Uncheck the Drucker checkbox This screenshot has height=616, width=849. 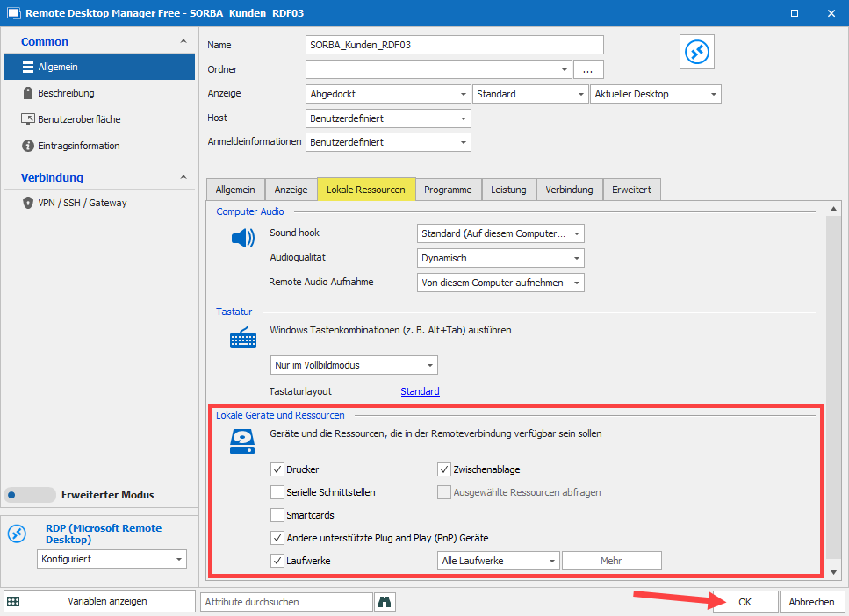point(277,469)
